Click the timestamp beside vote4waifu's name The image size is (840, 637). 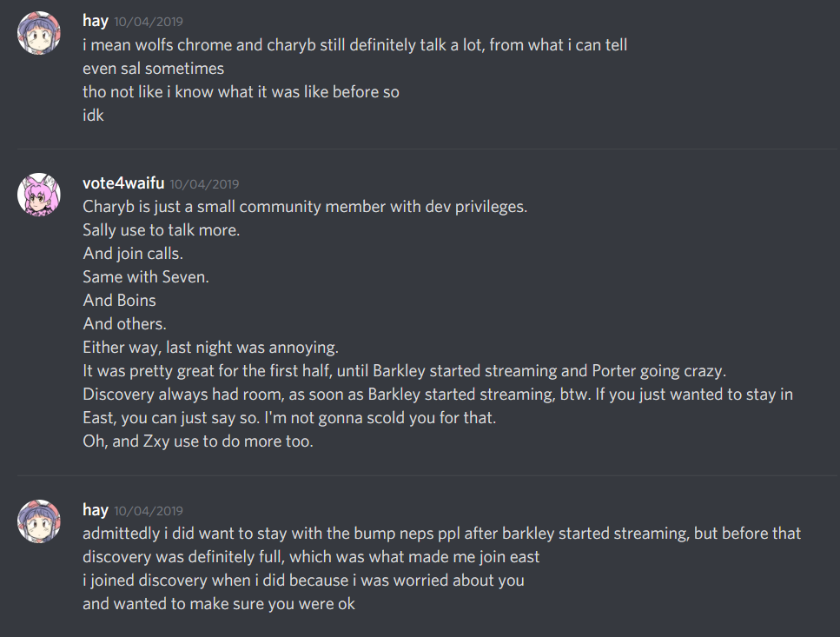coord(204,184)
